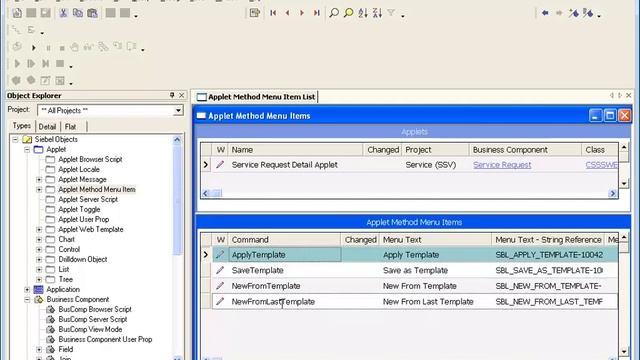Image resolution: width=640 pixels, height=360 pixels.
Task: Start a new query with the magnifier icon
Action: click(x=334, y=13)
